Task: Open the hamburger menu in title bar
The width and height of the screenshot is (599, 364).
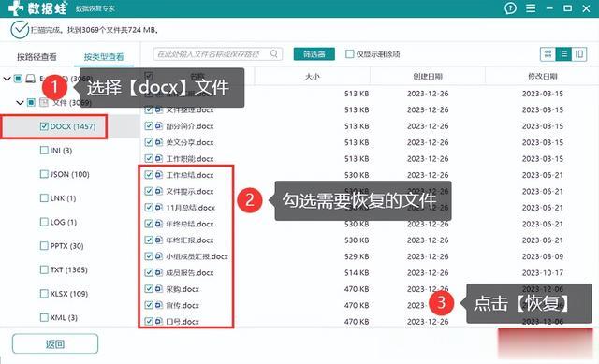Action: [531, 8]
